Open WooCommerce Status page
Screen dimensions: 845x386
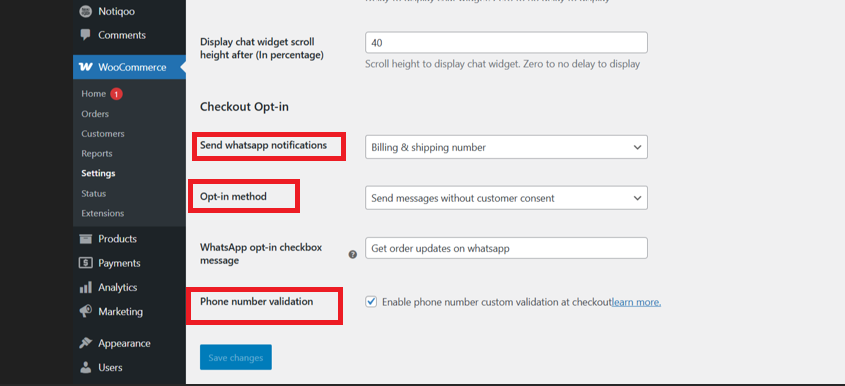(94, 194)
